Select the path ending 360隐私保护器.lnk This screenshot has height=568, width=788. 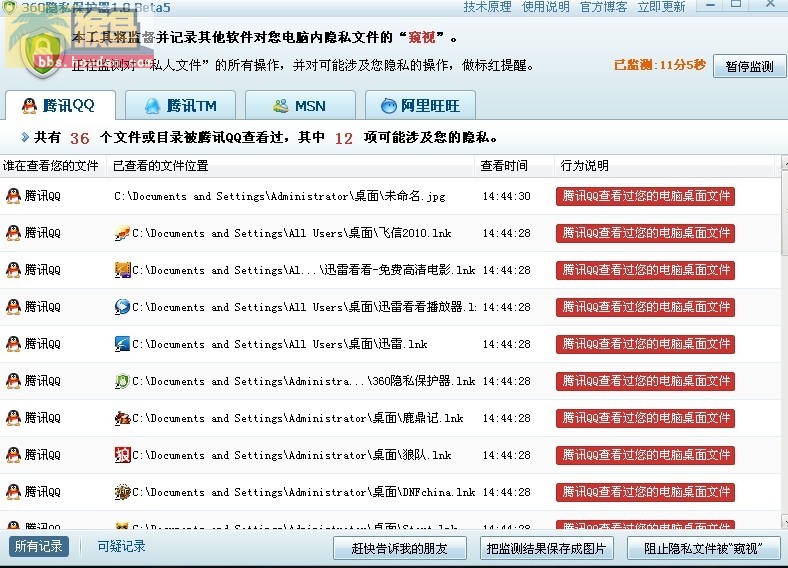(x=304, y=382)
